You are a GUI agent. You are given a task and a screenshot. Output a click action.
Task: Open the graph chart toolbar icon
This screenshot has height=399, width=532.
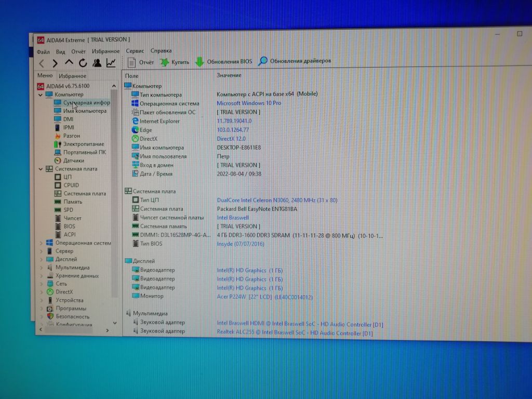[x=111, y=63]
